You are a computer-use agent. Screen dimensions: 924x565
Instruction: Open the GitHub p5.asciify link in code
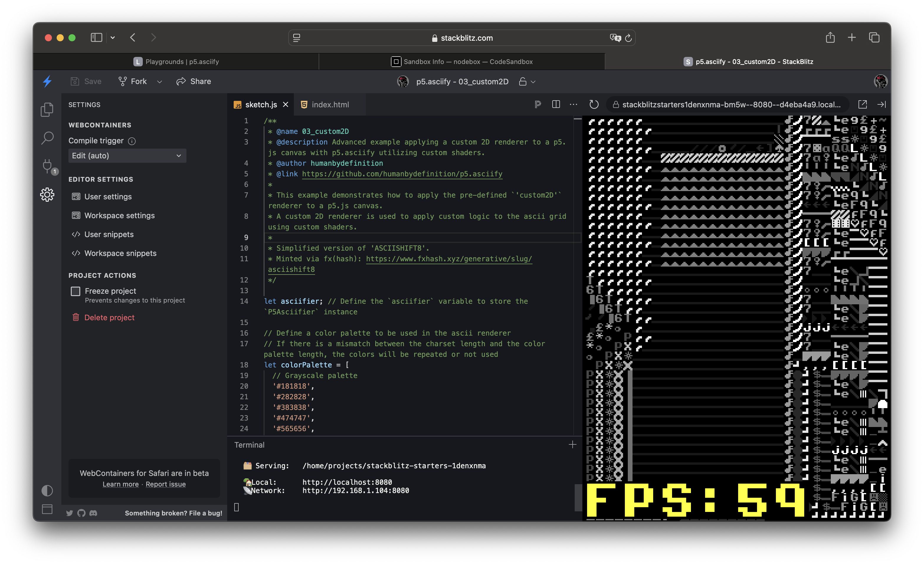click(402, 174)
